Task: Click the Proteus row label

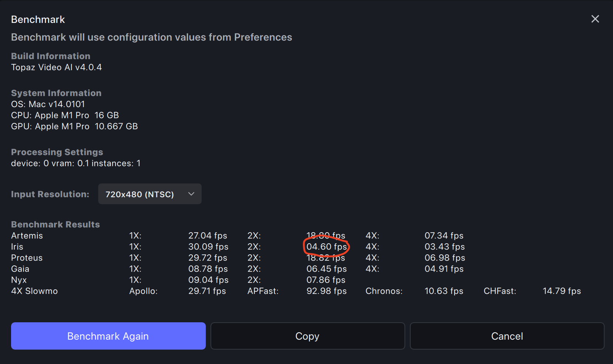Action: click(27, 258)
